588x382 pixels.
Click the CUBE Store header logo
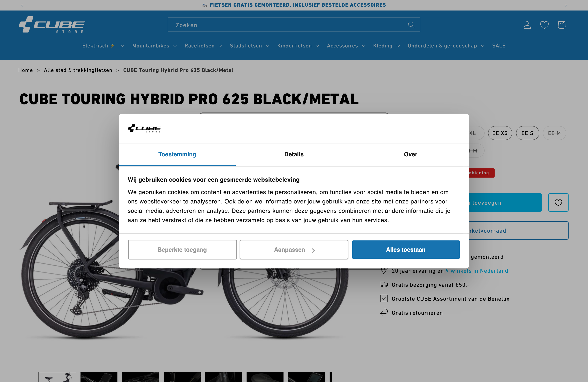pos(52,25)
